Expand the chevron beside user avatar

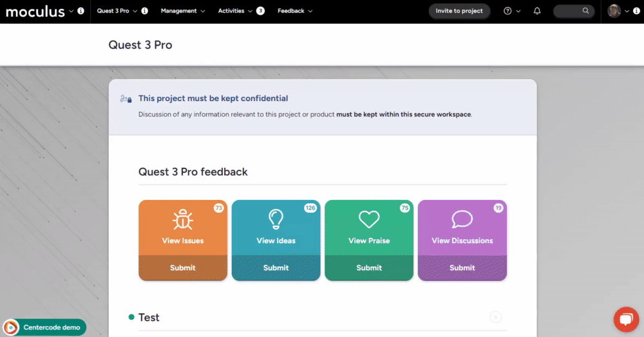(627, 11)
